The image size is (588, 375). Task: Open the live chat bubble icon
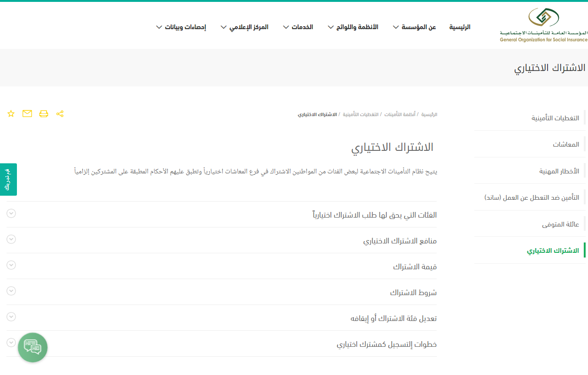[33, 347]
